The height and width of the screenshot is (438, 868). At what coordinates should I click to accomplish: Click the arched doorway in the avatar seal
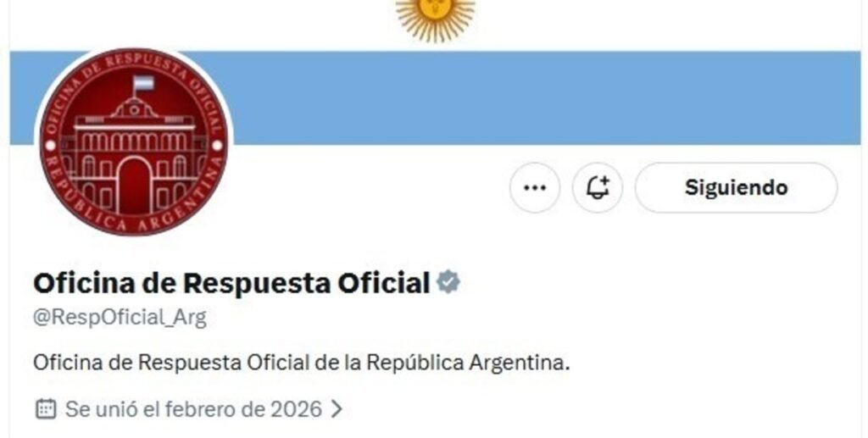[134, 186]
